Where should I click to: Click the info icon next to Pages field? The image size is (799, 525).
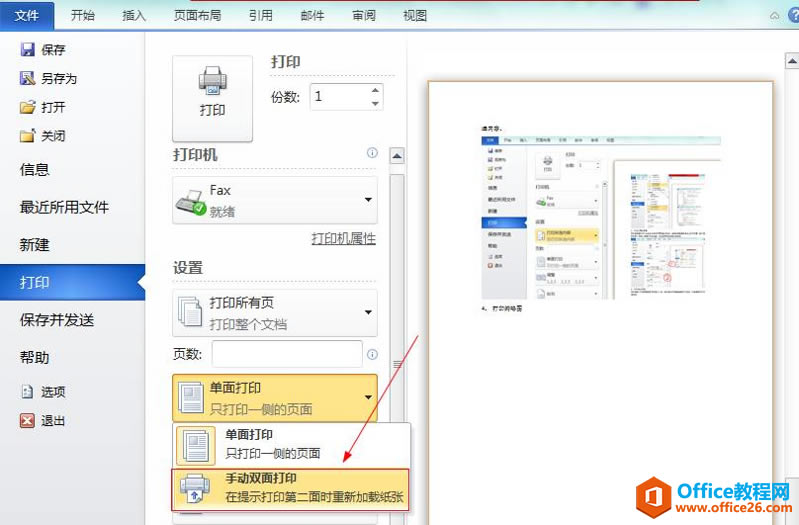point(372,354)
